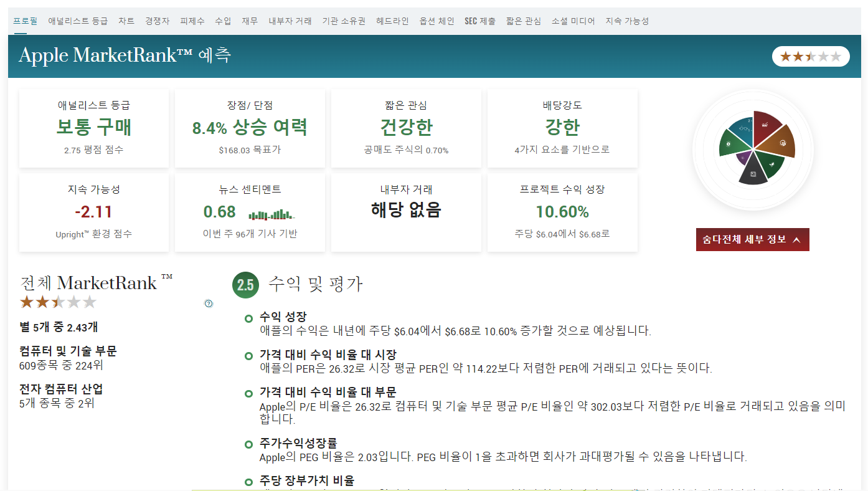Open the SEC 제출 tab
Screen dimensions: 868x491
coord(479,20)
